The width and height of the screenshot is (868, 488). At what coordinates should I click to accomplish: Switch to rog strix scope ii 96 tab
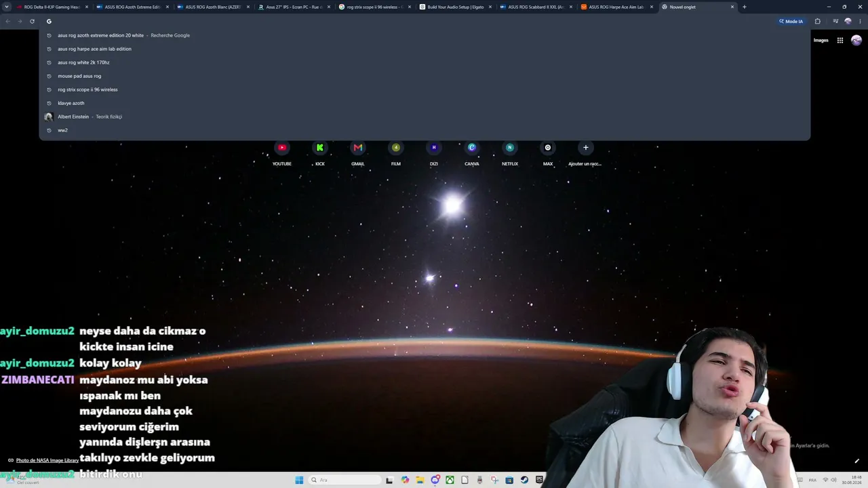click(374, 7)
